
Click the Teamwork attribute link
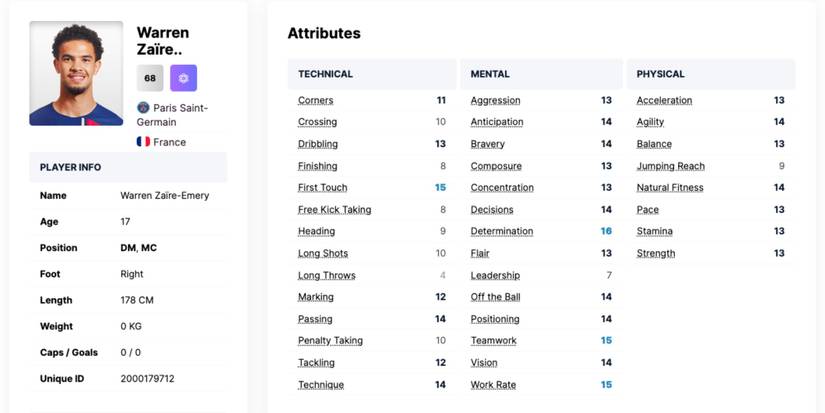point(493,341)
